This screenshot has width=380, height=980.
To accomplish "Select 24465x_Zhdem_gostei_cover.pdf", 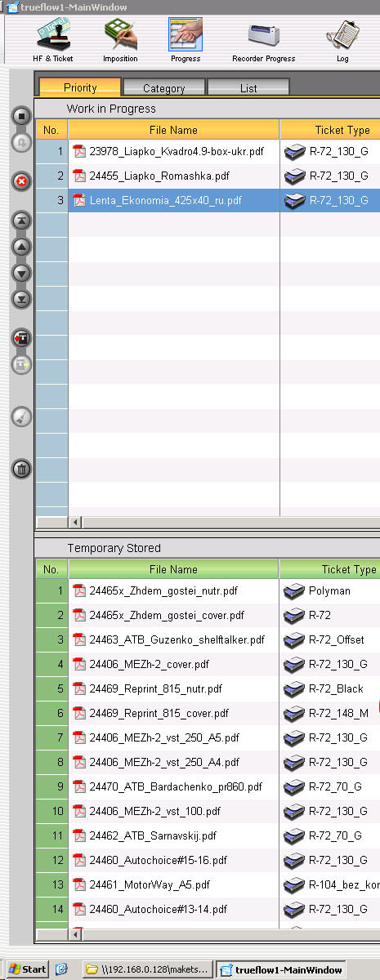I will click(x=167, y=615).
